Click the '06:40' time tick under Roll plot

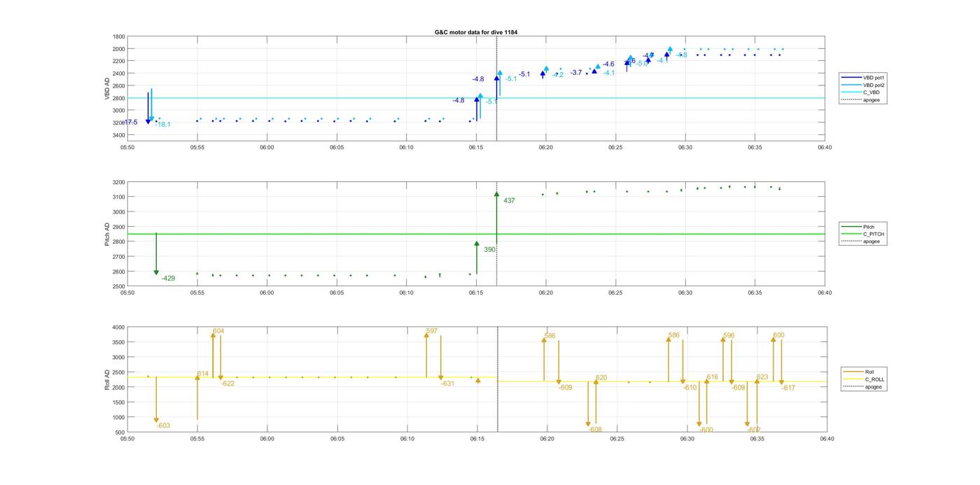click(827, 439)
